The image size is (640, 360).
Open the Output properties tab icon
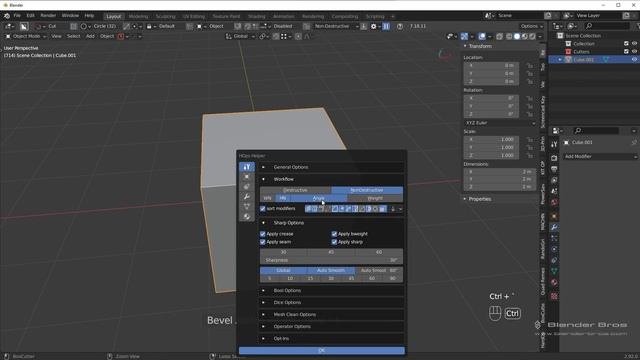[x=554, y=169]
